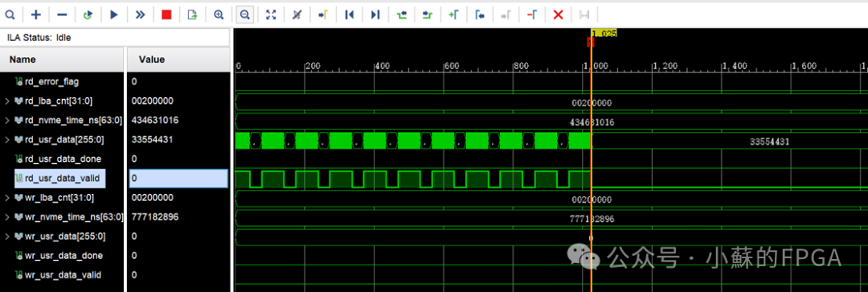The height and width of the screenshot is (292, 868).
Task: Delete marker red minus icon
Action: coord(532,15)
